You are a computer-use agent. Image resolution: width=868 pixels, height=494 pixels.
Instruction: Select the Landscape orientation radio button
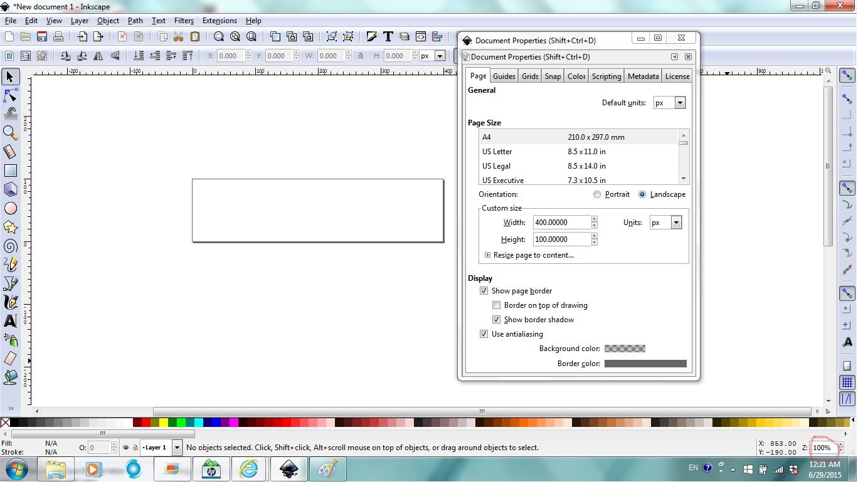[642, 194]
